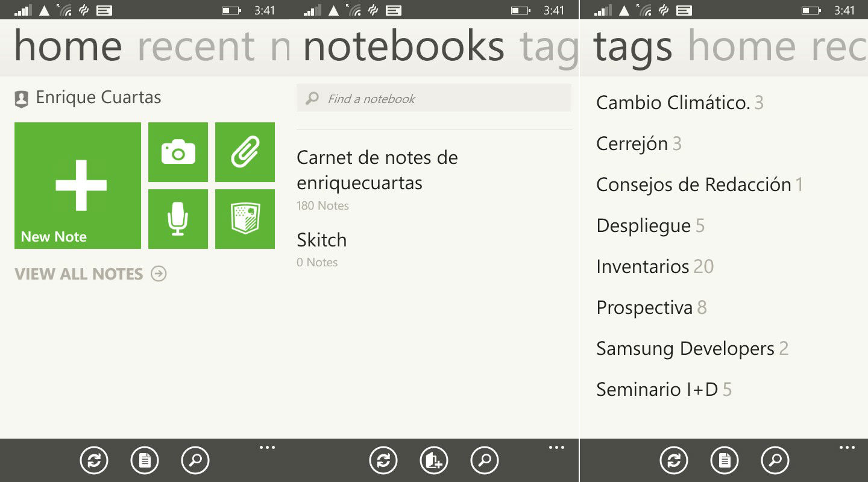The width and height of the screenshot is (868, 482).
Task: Add a new notebook from the app bar
Action: pyautogui.click(x=434, y=461)
